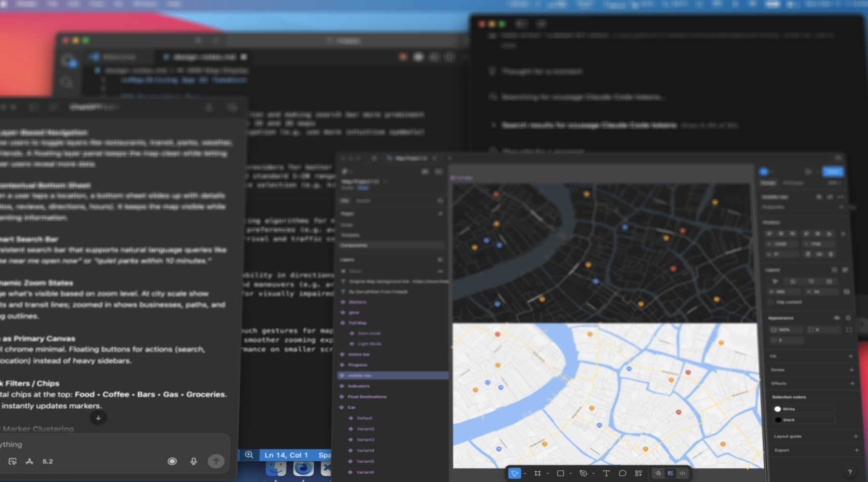
Task: Click the black selection color swatch
Action: (x=778, y=420)
